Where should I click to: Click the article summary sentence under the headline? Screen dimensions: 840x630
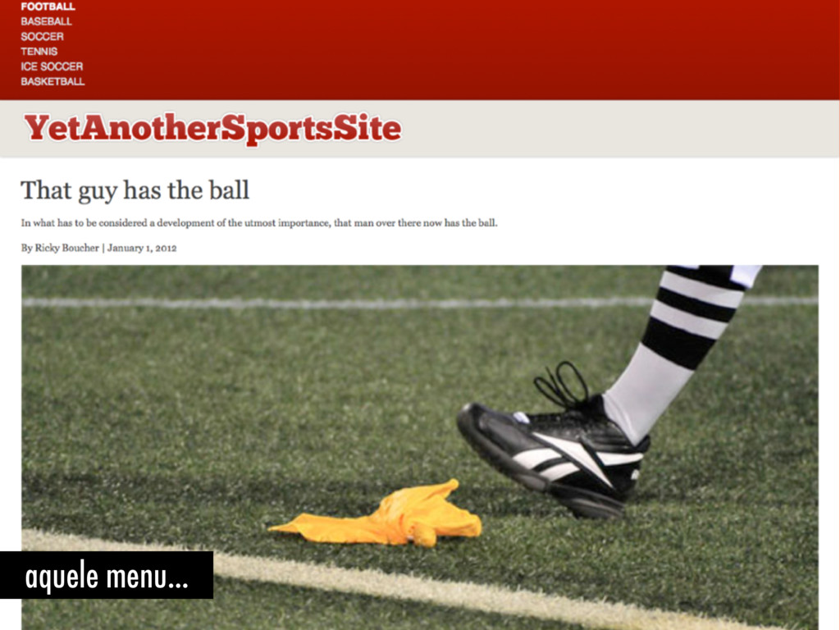pos(259,223)
